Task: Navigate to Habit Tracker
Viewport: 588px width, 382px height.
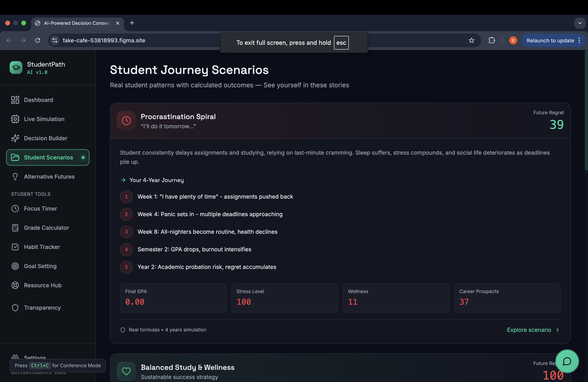Action: [42, 247]
